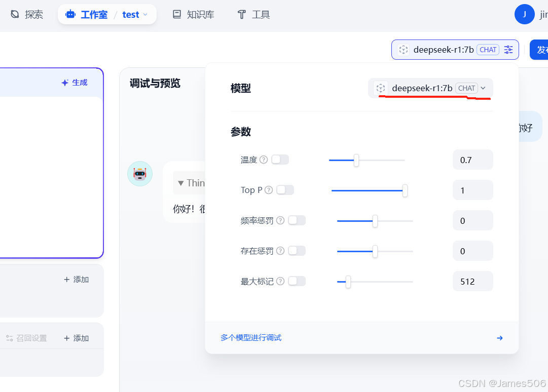Click the 生成 (Generate) button
The width and height of the screenshot is (548, 392).
coord(75,83)
